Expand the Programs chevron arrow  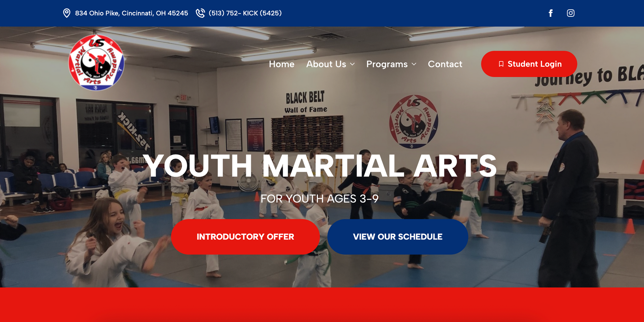tap(414, 64)
